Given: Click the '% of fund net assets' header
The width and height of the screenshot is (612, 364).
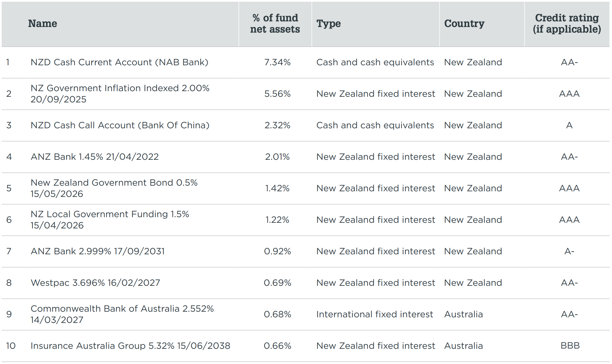Looking at the screenshot, I should click(275, 24).
